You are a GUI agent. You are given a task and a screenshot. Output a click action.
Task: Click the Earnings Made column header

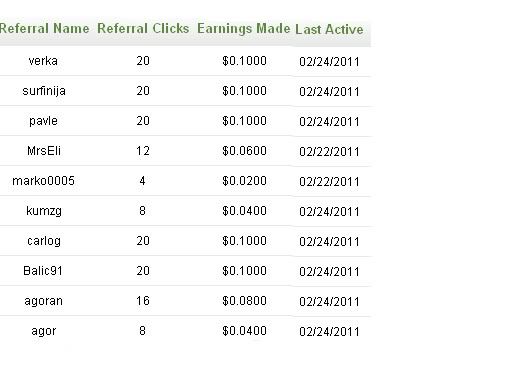(244, 29)
